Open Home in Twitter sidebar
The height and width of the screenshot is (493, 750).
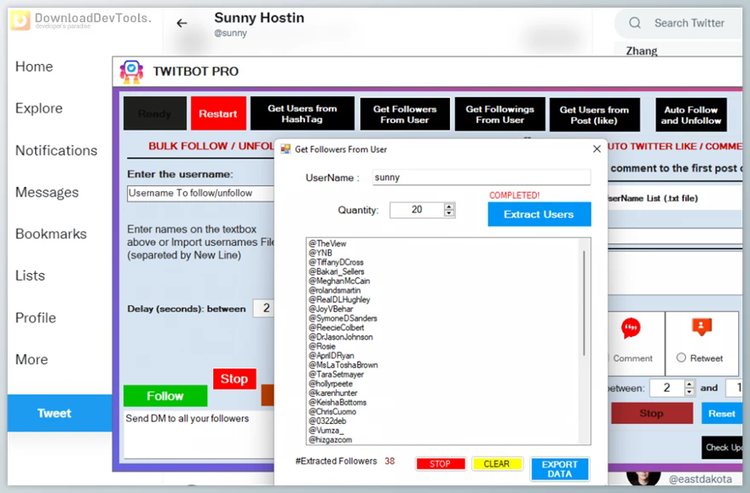[34, 66]
